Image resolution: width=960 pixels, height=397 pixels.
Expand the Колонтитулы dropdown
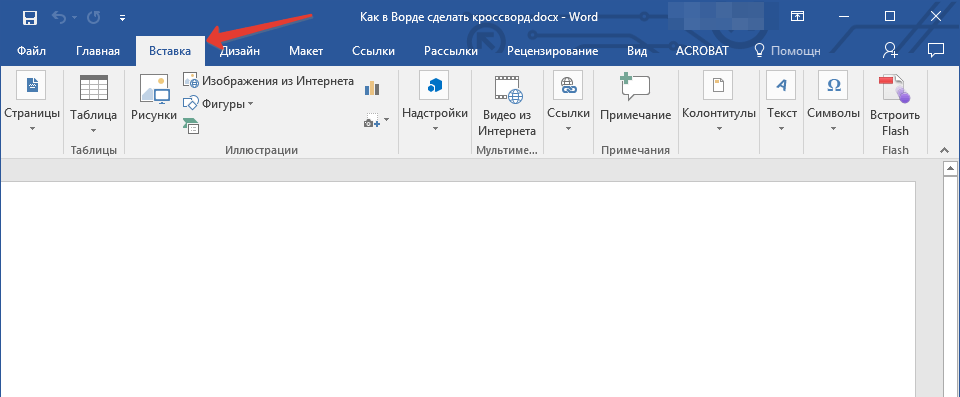click(x=719, y=102)
